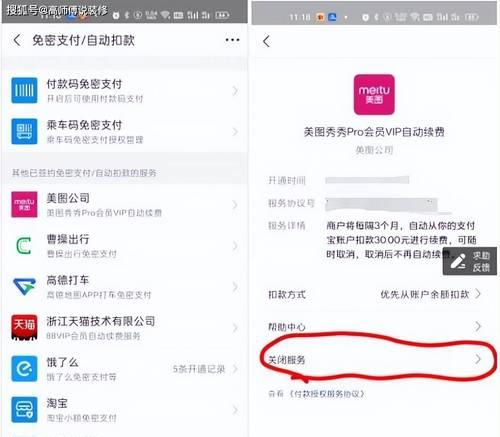Screen dimensions: 500x437
Task: Open the 乘车码免密支付 entry
Action: tap(125, 132)
